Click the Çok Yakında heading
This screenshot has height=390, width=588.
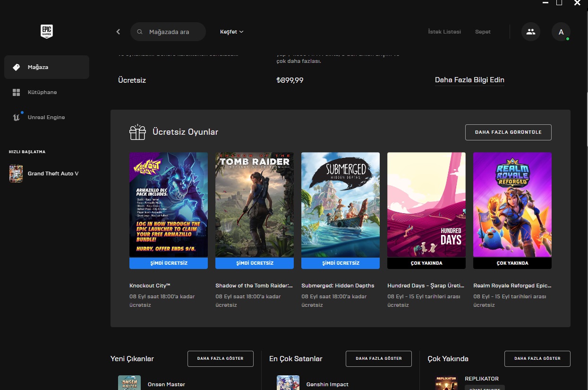(x=448, y=359)
